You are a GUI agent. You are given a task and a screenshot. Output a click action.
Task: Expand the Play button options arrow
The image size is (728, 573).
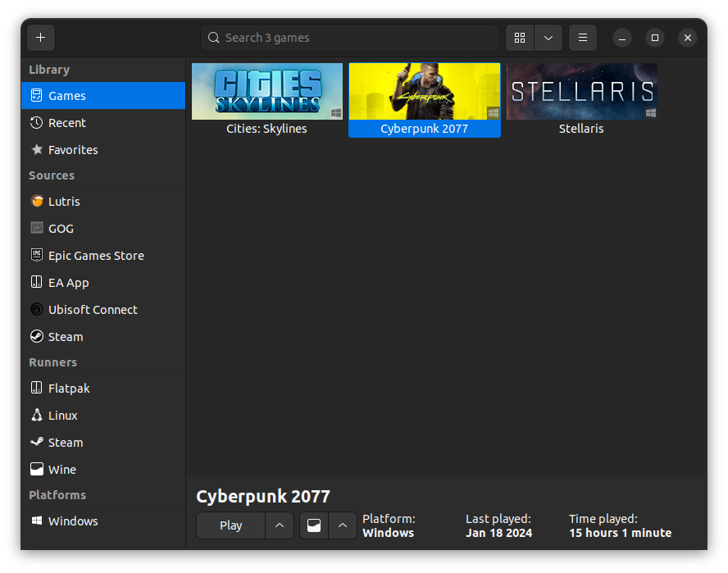[x=280, y=525]
